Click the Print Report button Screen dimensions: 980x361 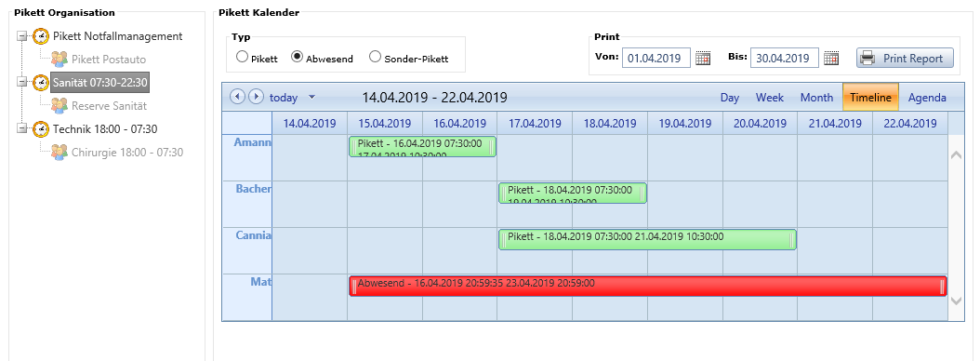905,59
